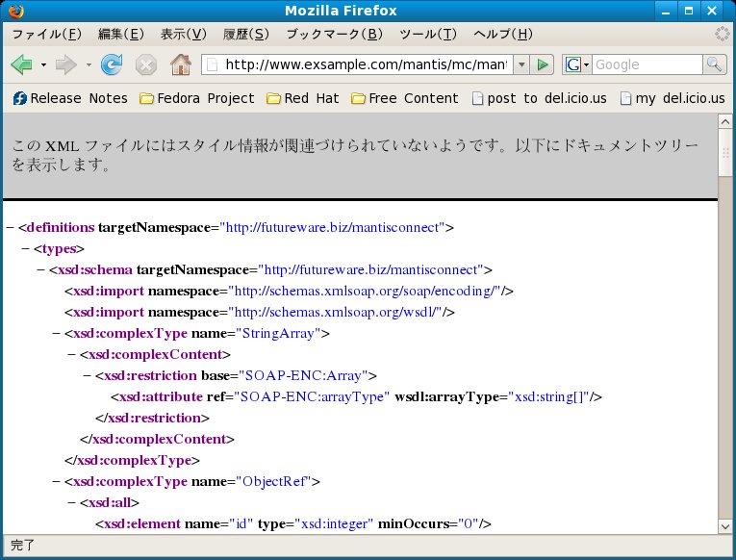Click the xsd:string[] attribute value
Viewport: 736px width, 560px height.
[x=548, y=396]
